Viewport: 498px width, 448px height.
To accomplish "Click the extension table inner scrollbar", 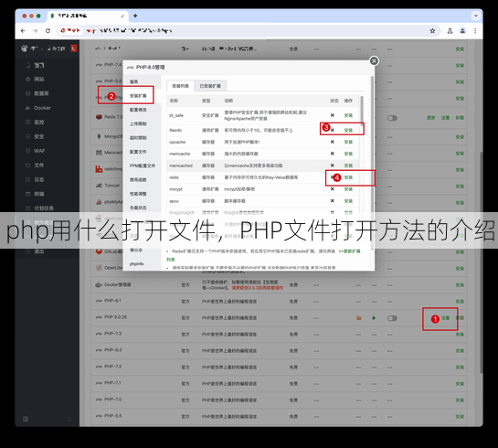I will click(x=362, y=111).
